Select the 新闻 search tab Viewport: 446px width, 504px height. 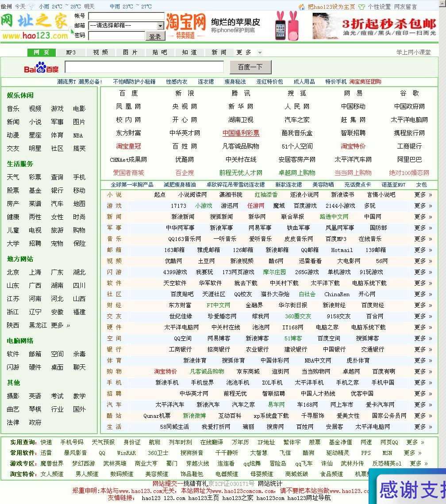point(219,53)
